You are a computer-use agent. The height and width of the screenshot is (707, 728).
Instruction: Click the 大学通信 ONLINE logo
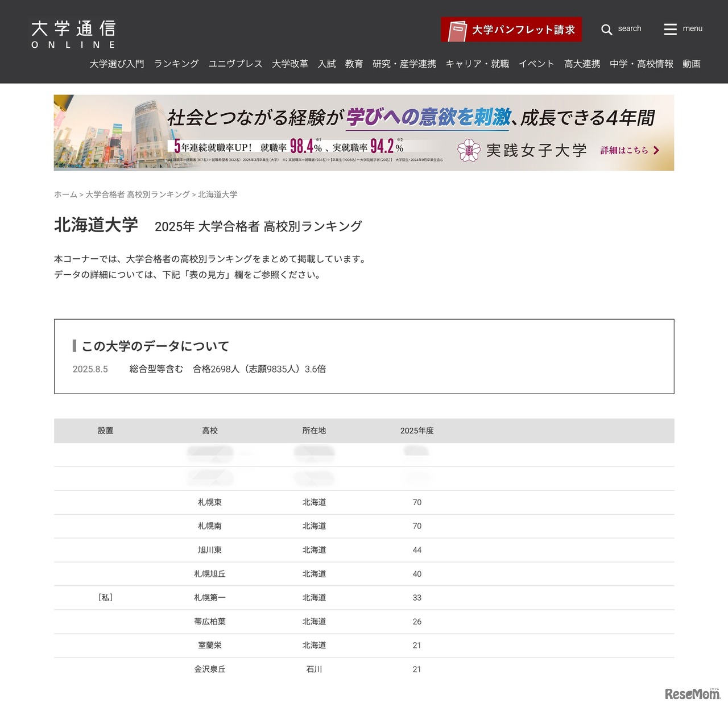72,32
